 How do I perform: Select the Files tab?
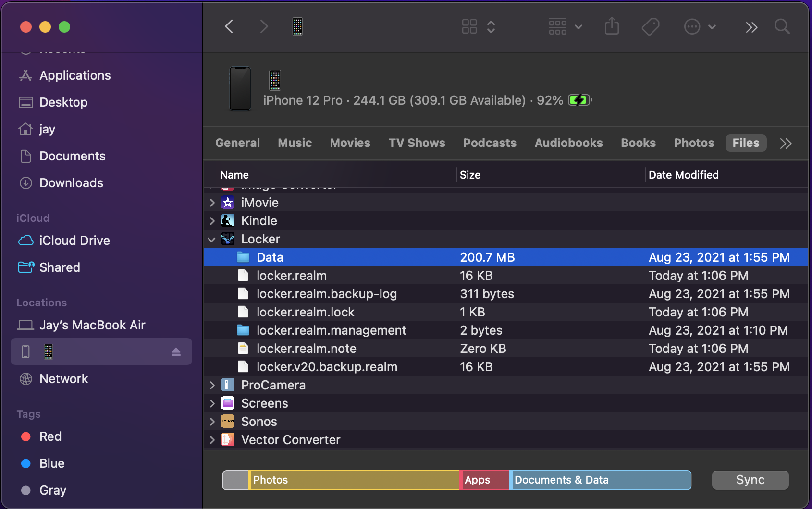pos(746,143)
